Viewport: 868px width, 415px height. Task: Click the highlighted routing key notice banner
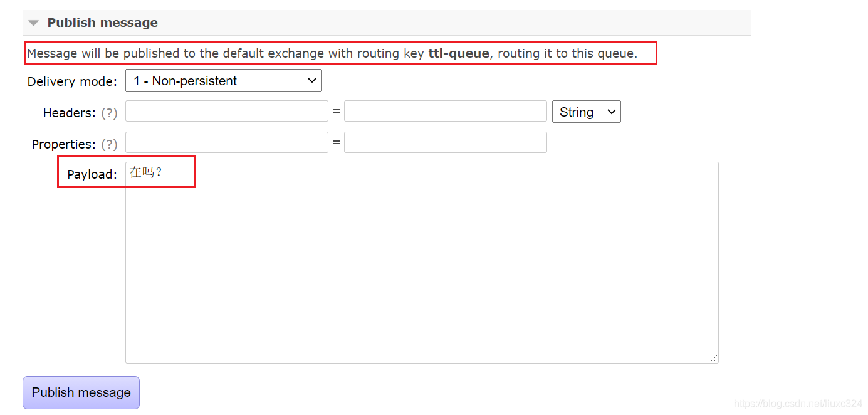pyautogui.click(x=340, y=53)
